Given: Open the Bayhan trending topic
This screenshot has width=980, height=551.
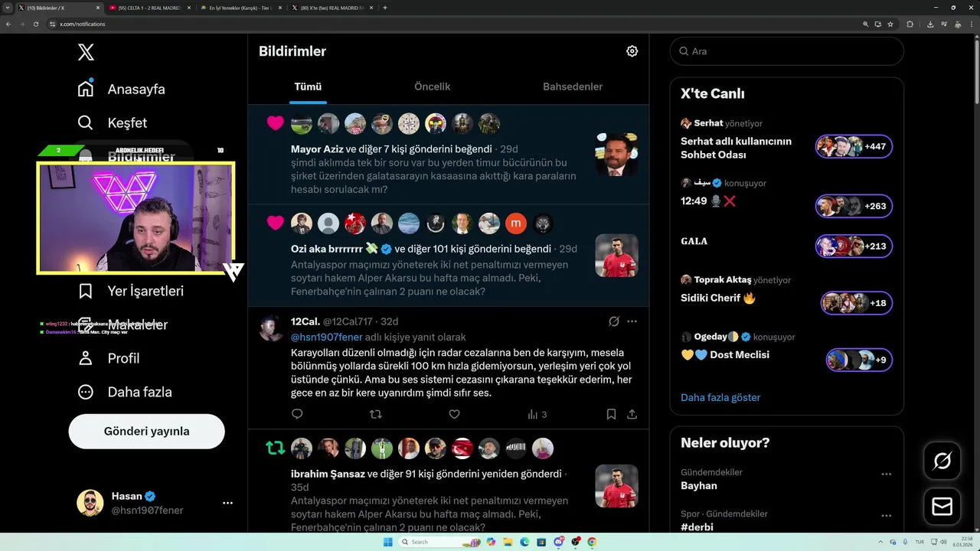Looking at the screenshot, I should pos(699,486).
